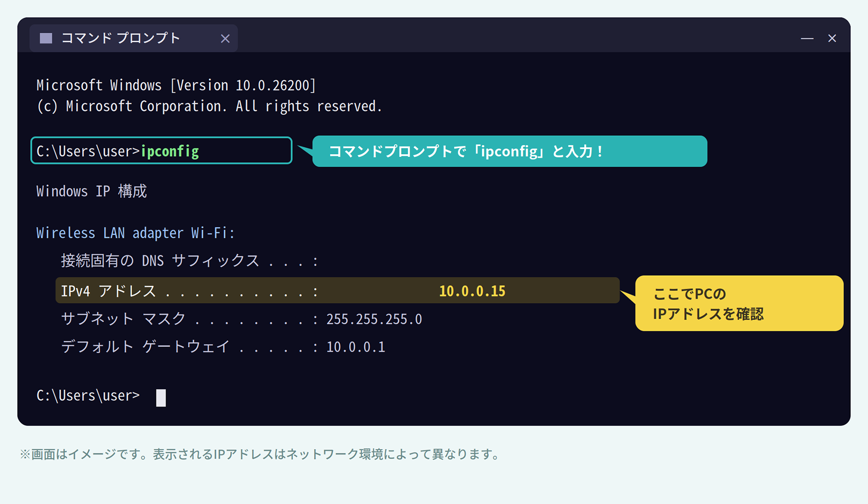Click the final C:\Users\user> prompt
This screenshot has width=868, height=504.
point(88,395)
